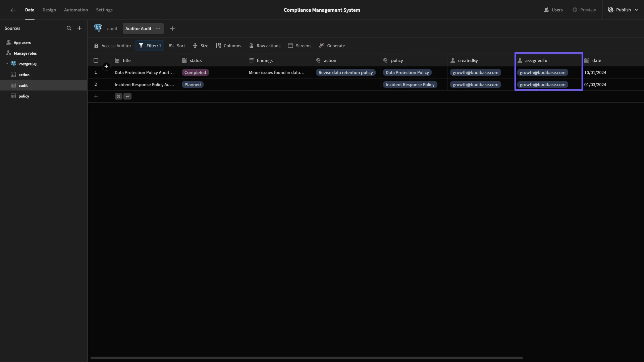The image size is (644, 362).
Task: Click the circular plus add-row button
Action: point(106,66)
